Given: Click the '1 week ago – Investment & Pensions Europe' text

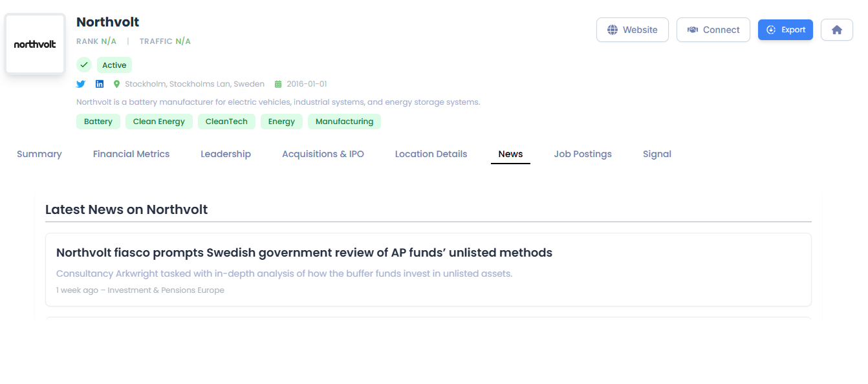Looking at the screenshot, I should (x=140, y=290).
